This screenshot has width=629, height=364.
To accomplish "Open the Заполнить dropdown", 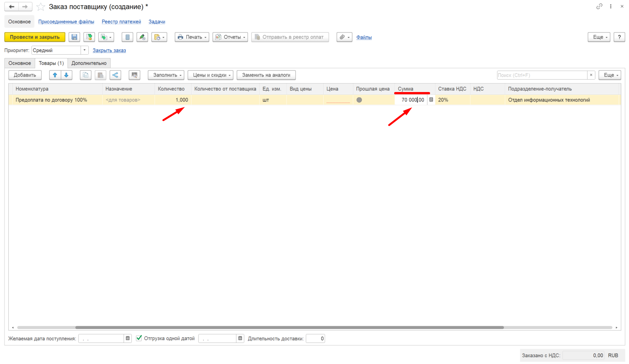I will pos(166,75).
